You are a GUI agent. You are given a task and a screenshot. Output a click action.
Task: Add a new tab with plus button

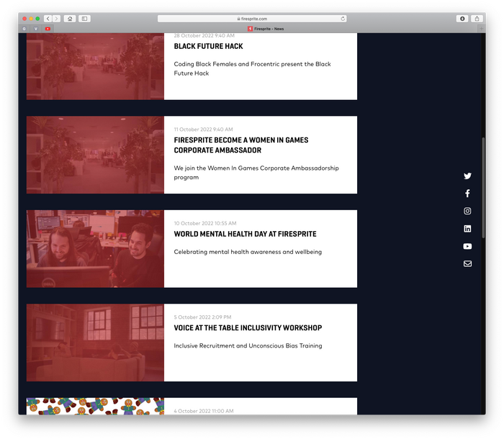481,29
